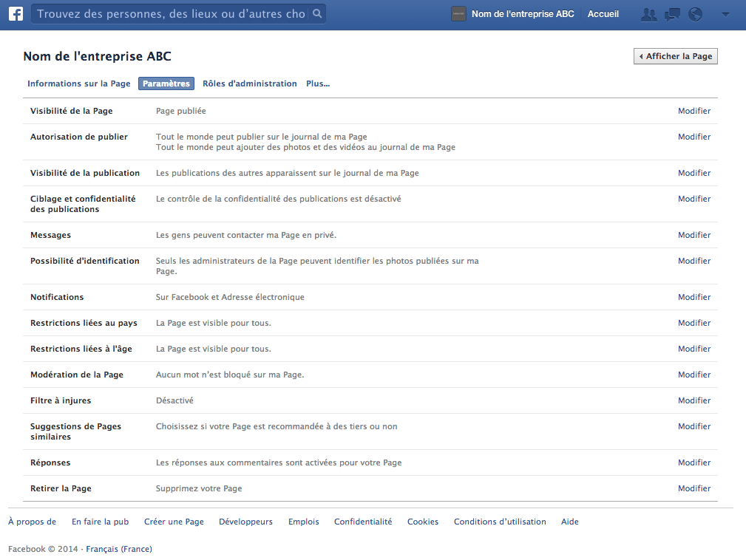Viewport: 746px width, 560px height.
Task: Edit the Filtre à injures setting
Action: tap(694, 400)
